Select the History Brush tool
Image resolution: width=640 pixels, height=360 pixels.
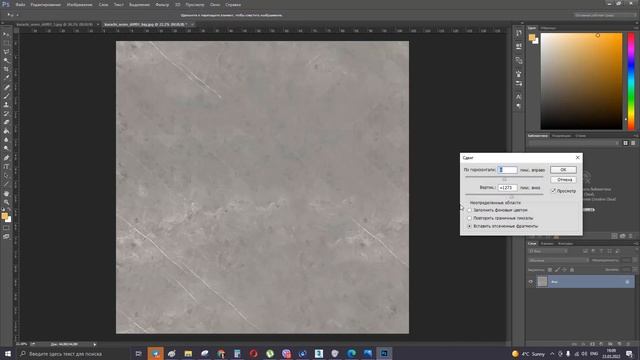pos(6,113)
